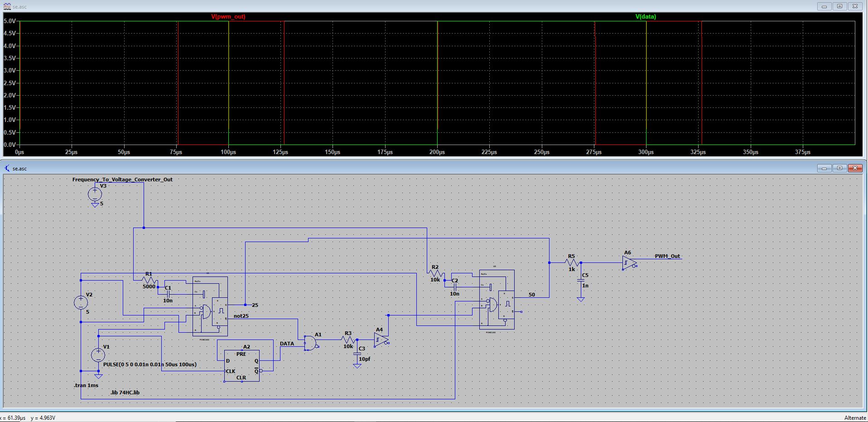The height and width of the screenshot is (422, 868).
Task: Click the schematic window system icon
Action: (7, 169)
